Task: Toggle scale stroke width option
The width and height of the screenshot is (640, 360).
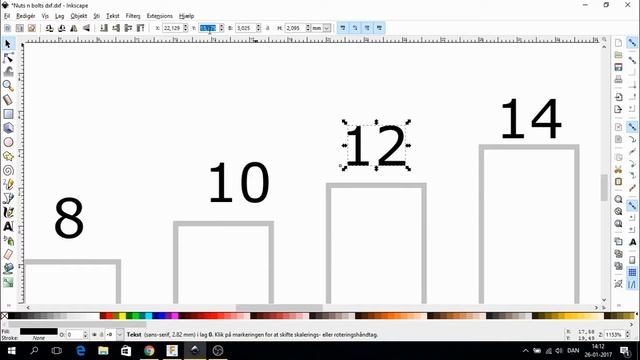Action: click(343, 28)
